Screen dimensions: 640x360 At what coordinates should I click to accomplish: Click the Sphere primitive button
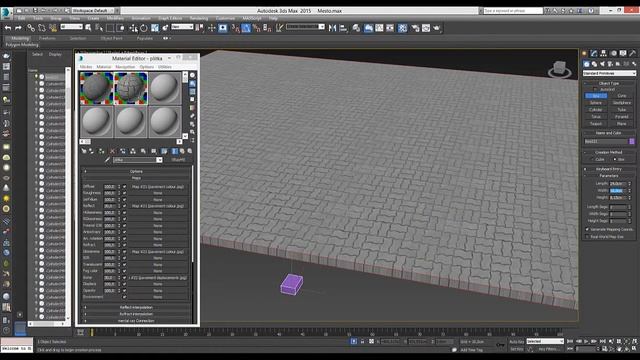[596, 102]
